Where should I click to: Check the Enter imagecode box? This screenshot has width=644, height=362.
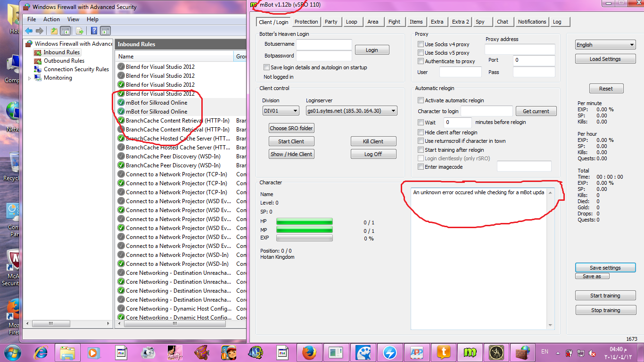[x=421, y=167]
